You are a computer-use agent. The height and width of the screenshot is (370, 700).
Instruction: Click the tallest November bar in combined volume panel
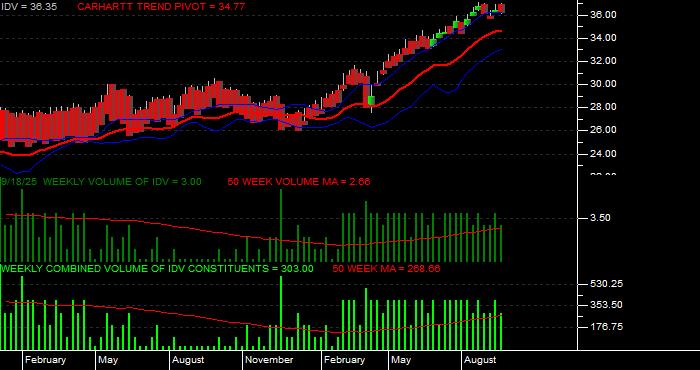pyautogui.click(x=281, y=313)
